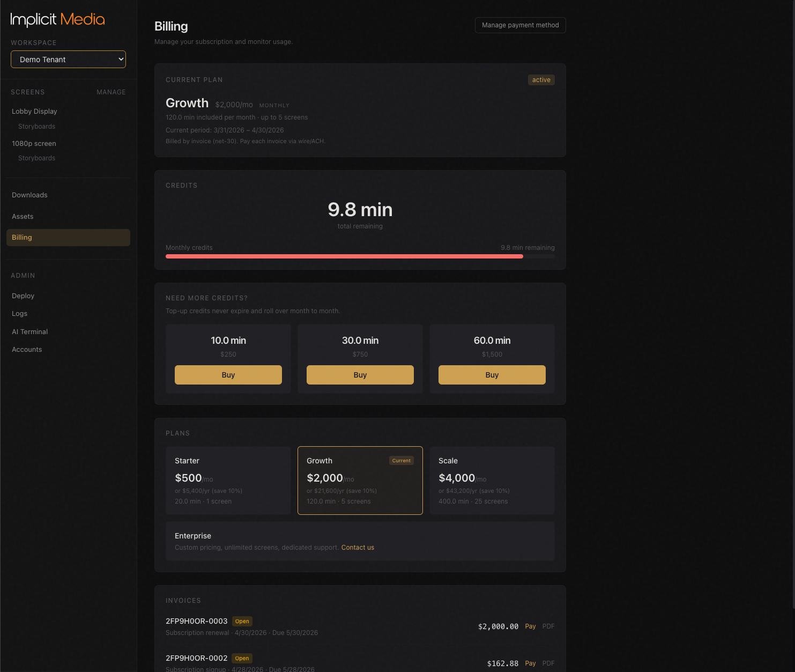Buy the 30.0 min top-up
This screenshot has height=672, width=795.
click(x=360, y=375)
